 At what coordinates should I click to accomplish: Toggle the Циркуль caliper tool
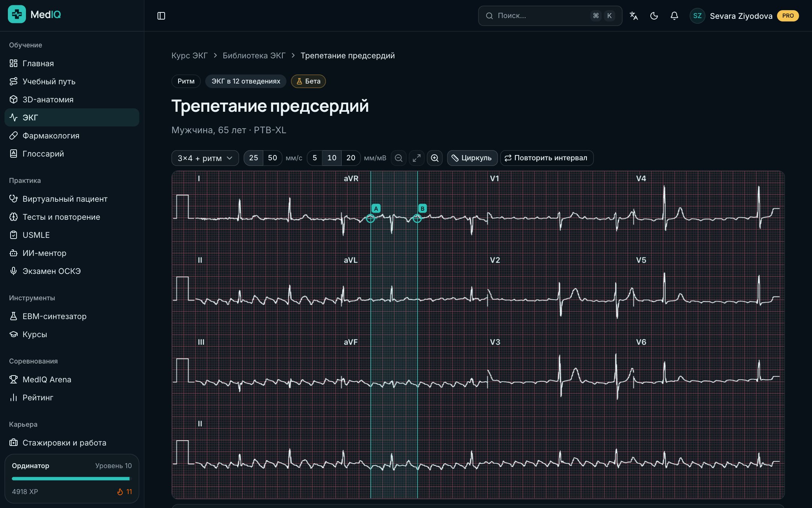pos(472,158)
